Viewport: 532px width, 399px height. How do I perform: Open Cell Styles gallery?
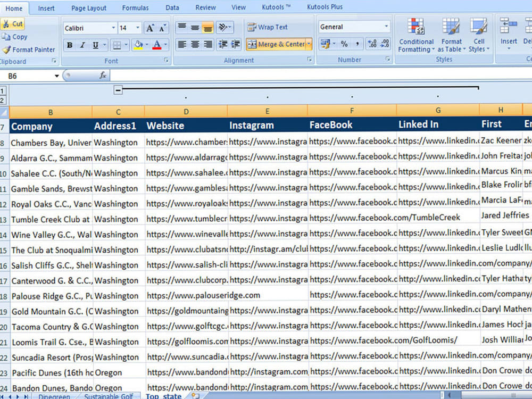(479, 35)
